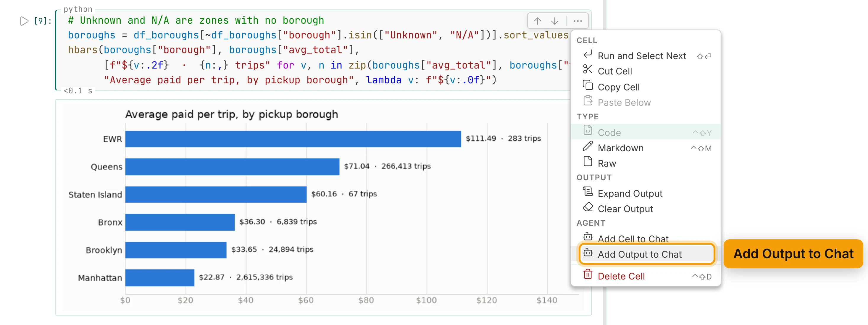Click the Queens bar in the chart
The height and width of the screenshot is (325, 868).
[x=232, y=167]
